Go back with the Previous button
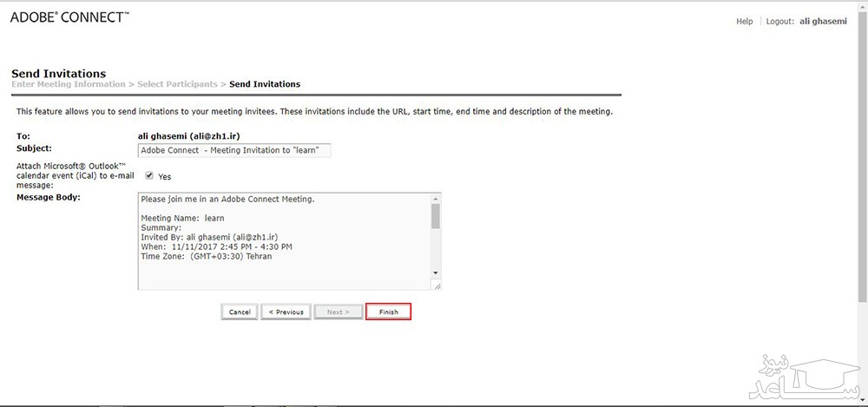 coord(286,312)
